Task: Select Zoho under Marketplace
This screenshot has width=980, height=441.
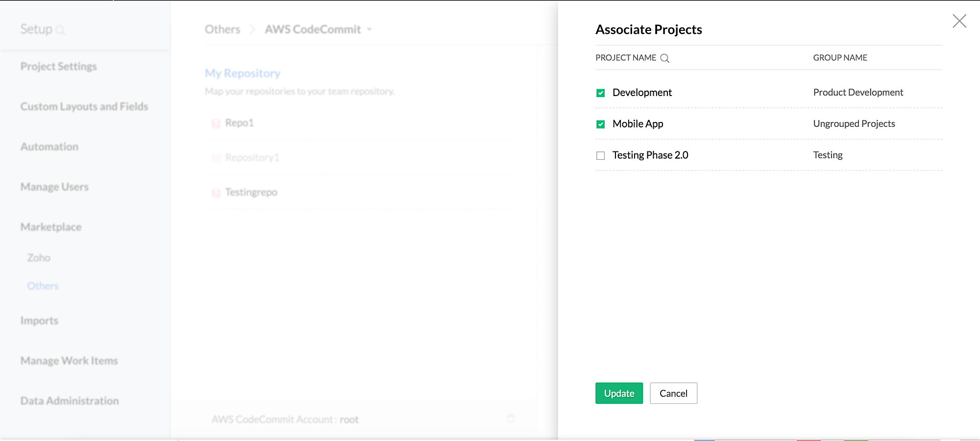Action: point(39,258)
